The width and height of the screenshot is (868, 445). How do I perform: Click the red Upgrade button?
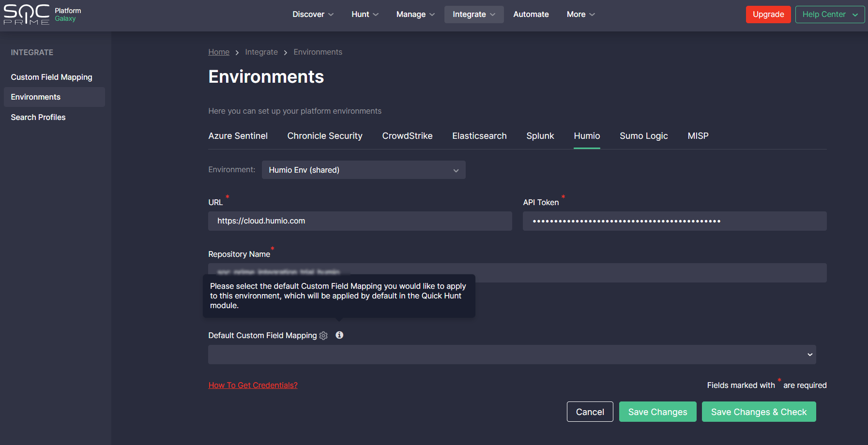[x=768, y=15]
